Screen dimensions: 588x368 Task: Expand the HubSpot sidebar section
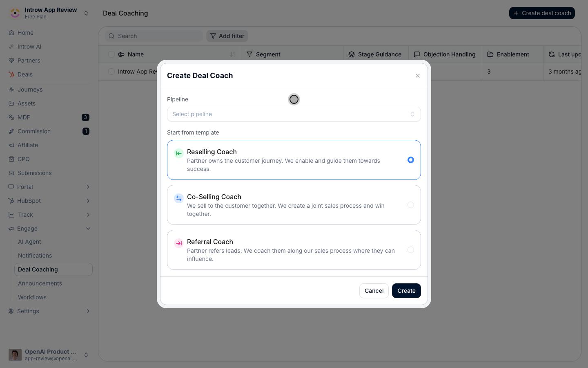(x=88, y=201)
